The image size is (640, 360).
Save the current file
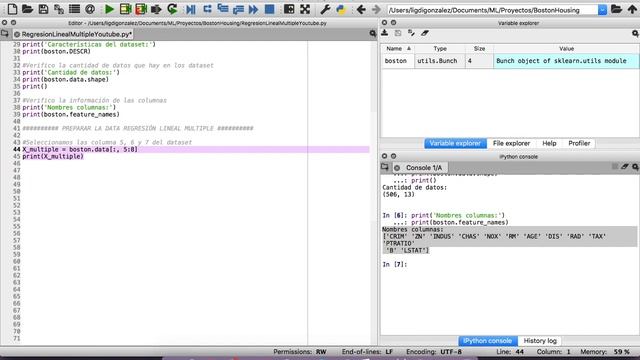(x=43, y=9)
